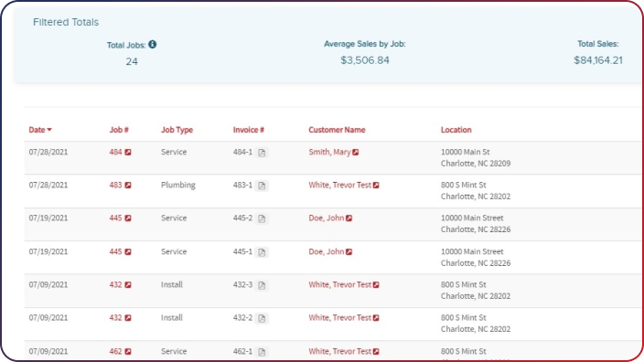The image size is (644, 362).
Task: Toggle Date column sort arrow
Action: point(49,130)
